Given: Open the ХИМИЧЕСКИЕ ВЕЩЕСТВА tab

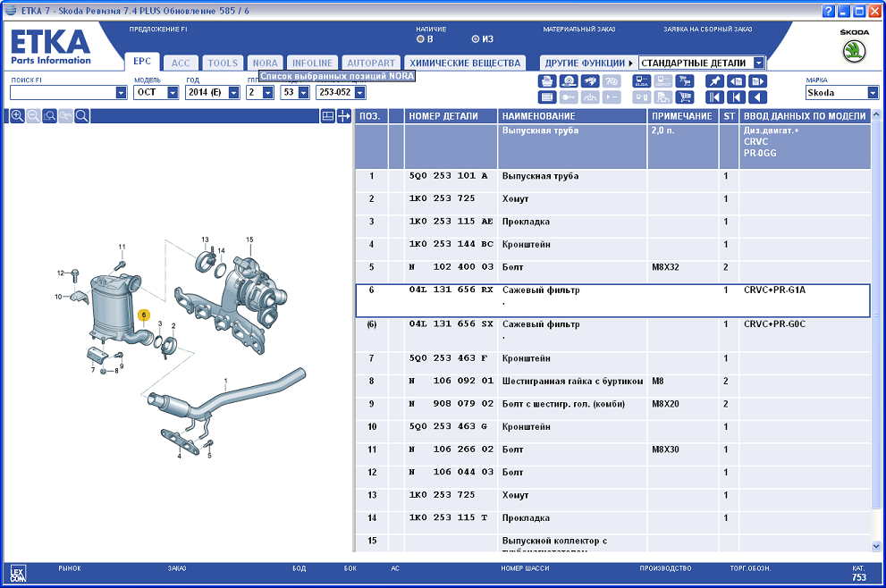Looking at the screenshot, I should pyautogui.click(x=465, y=63).
